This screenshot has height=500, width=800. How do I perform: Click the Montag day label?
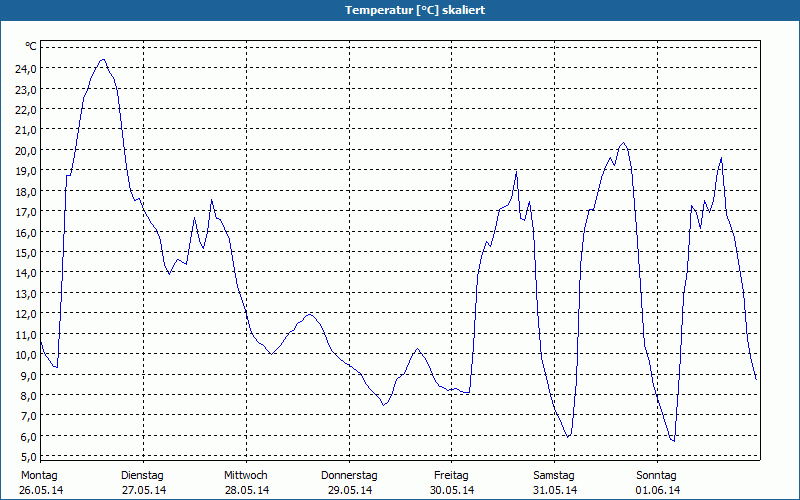(x=39, y=476)
